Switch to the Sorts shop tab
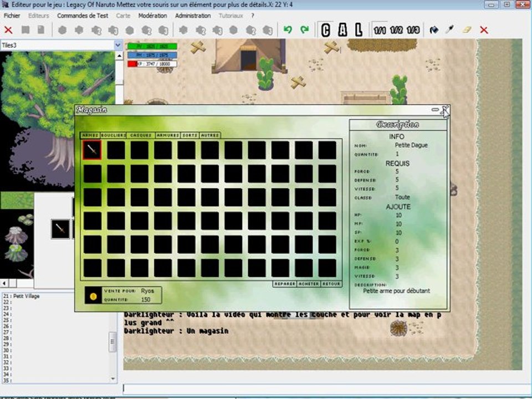The height and width of the screenshot is (399, 532). coord(190,135)
